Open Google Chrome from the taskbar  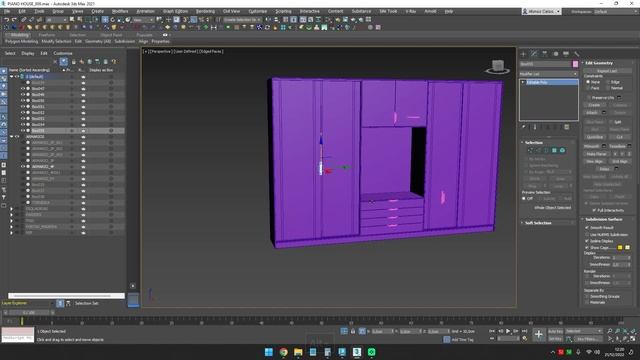point(283,352)
